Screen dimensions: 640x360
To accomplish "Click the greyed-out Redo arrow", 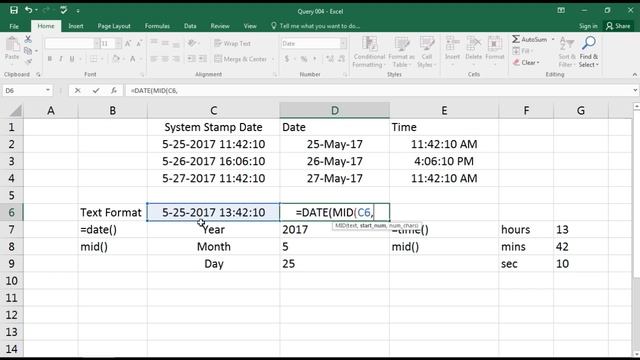I will coord(46,10).
